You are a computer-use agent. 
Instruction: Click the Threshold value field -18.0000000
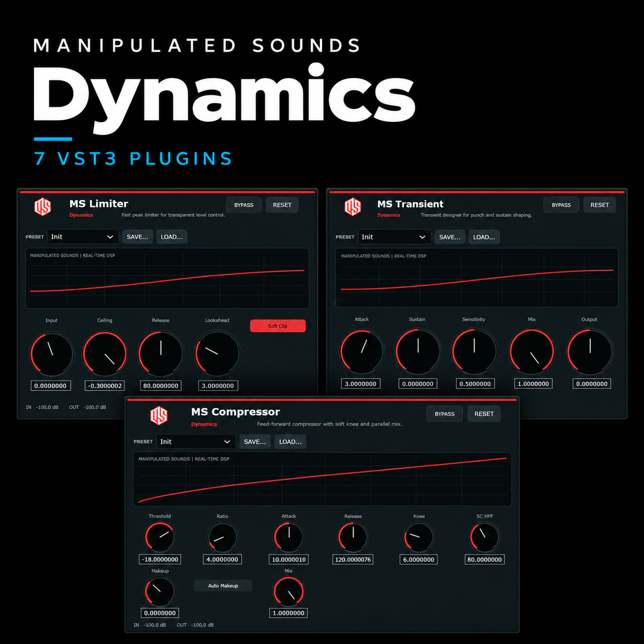(x=160, y=559)
